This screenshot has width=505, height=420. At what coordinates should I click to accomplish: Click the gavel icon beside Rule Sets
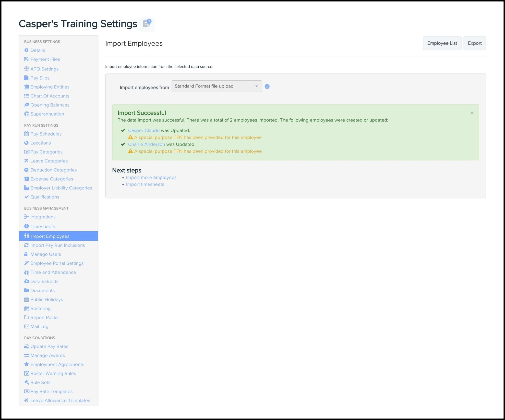(x=26, y=382)
